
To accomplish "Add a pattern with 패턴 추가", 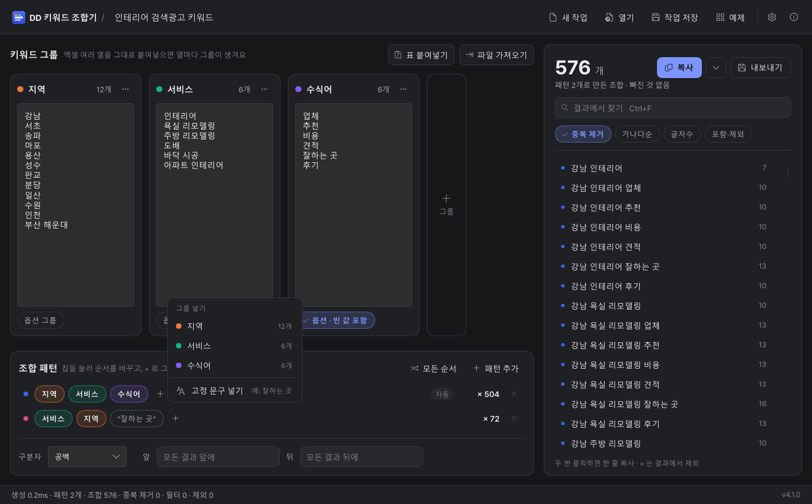I will [x=496, y=368].
